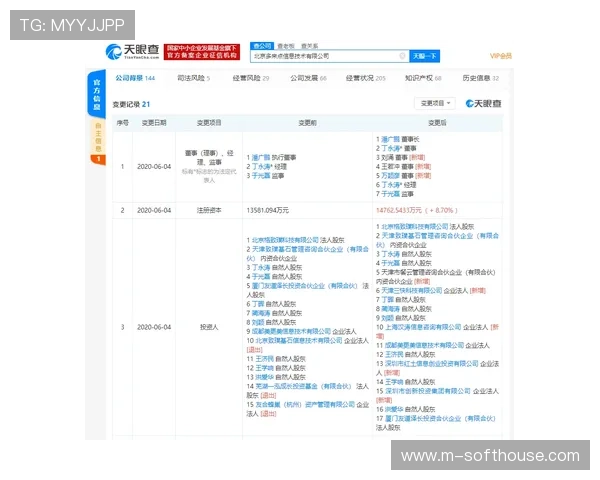Switch to the 公司背景 144 tab
Image resolution: width=600 pixels, height=480 pixels.
pos(135,78)
